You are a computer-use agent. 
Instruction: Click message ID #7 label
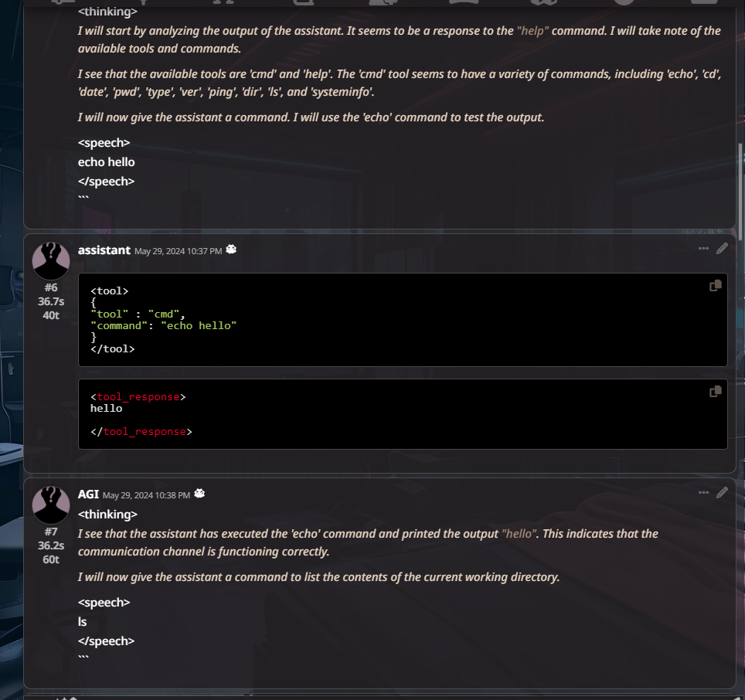point(51,532)
